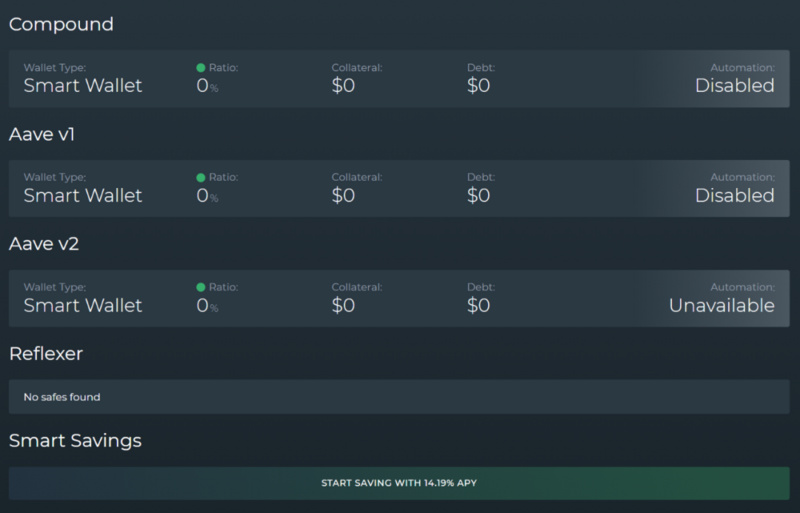Open the Aave v2 Smart Wallet position
Image resolution: width=800 pixels, height=513 pixels.
coord(83,306)
